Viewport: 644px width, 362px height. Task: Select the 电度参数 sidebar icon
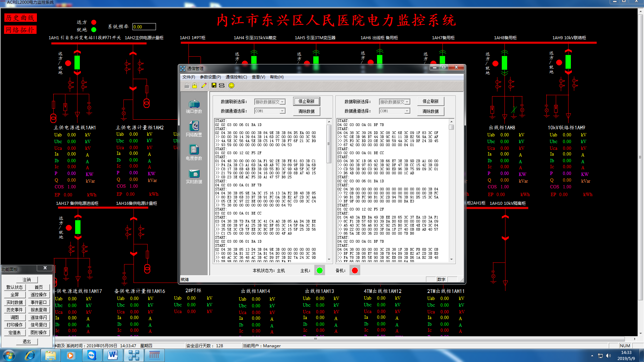tap(194, 153)
